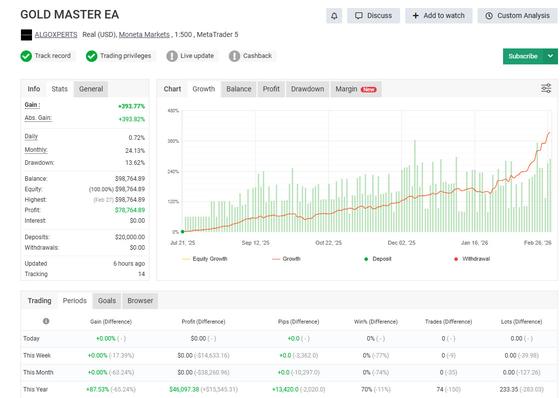Click the Cashback status icon
560x398 pixels.
click(x=234, y=56)
